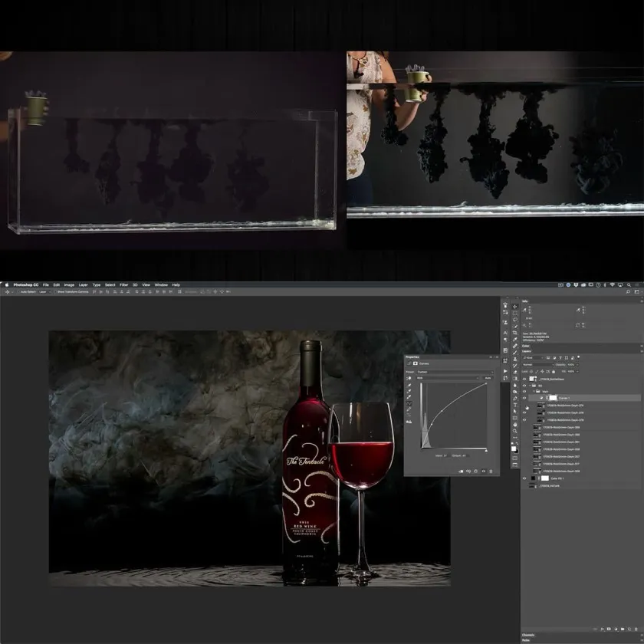Viewport: 644px width, 644px height.
Task: Toggle Show Transform Controls checkbox
Action: point(55,292)
